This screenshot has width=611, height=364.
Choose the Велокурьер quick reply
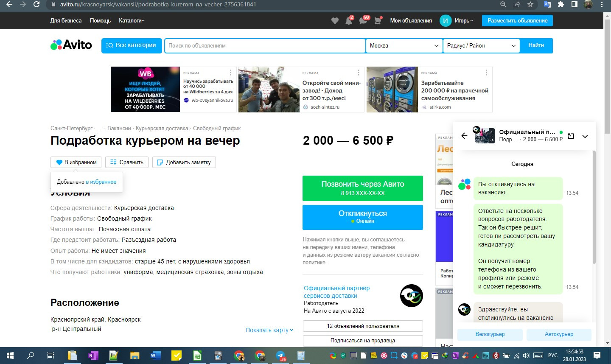pyautogui.click(x=490, y=334)
